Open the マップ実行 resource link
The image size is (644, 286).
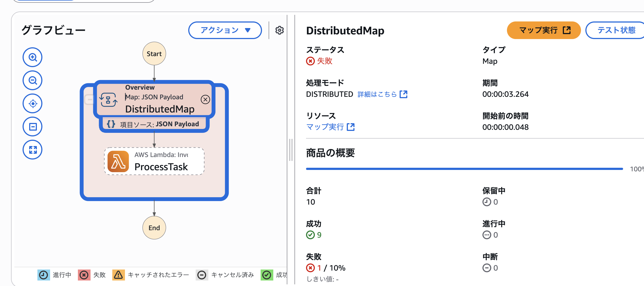click(325, 127)
